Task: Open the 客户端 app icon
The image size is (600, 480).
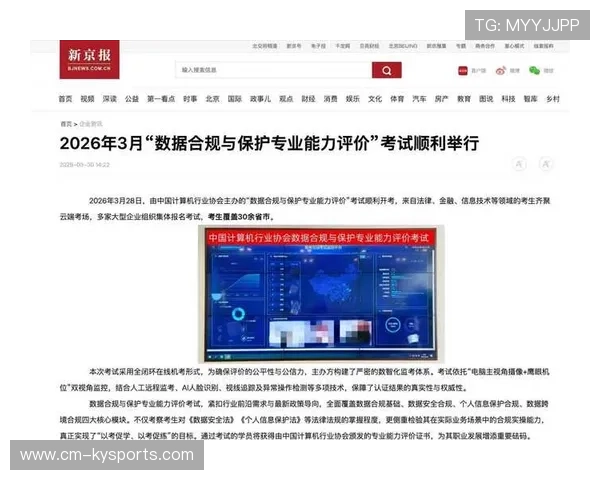Action: pos(463,70)
